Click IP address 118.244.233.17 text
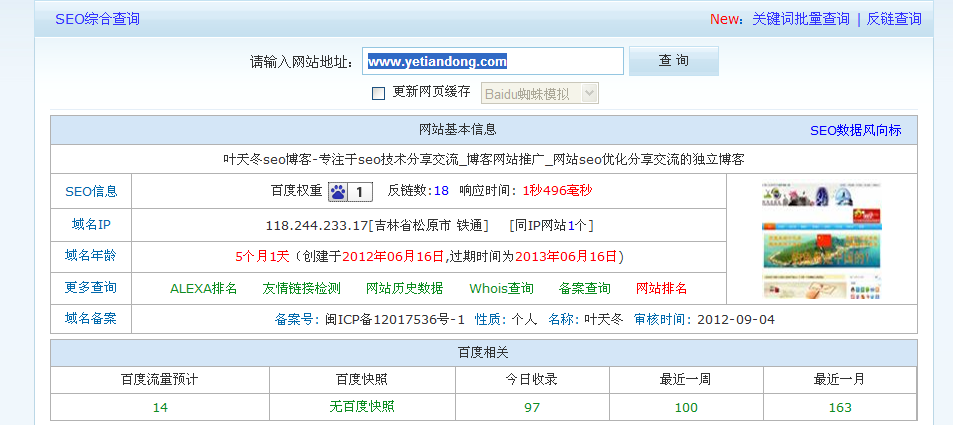Viewport: 953px width, 425px height. click(317, 226)
